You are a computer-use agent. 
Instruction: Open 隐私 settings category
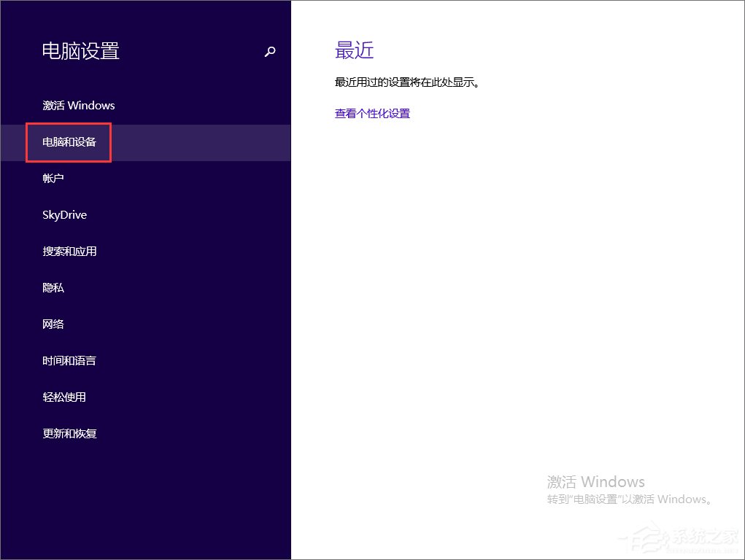[53, 287]
